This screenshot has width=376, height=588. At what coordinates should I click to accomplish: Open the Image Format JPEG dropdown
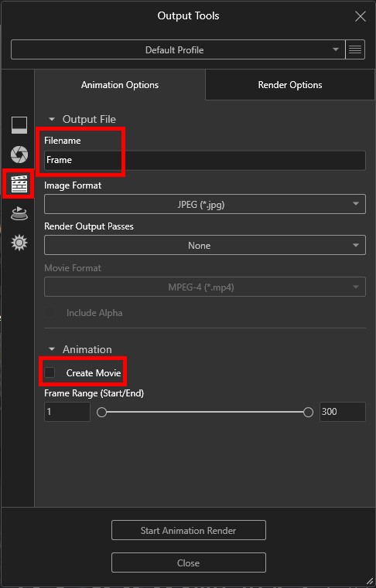pos(205,204)
